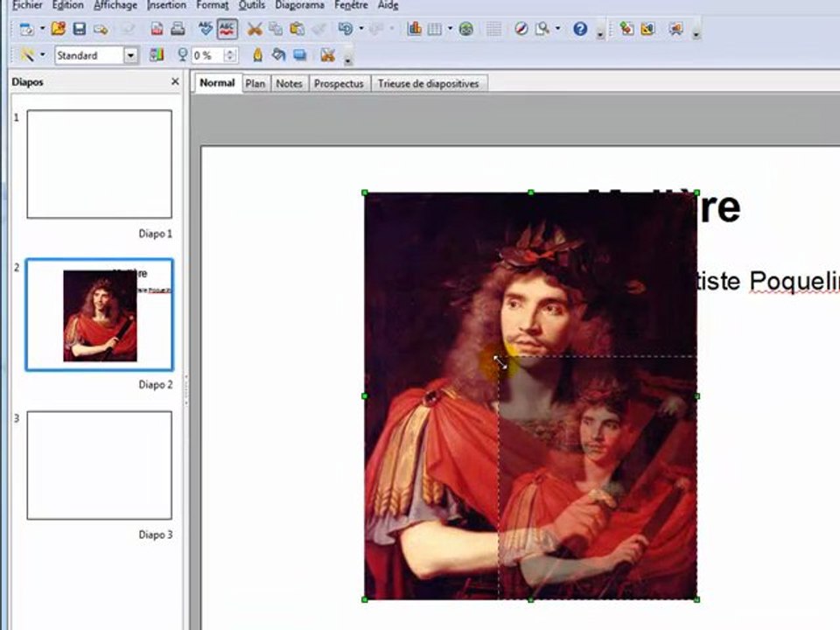This screenshot has height=630, width=840.
Task: Toggle the display grid icon
Action: click(493, 29)
